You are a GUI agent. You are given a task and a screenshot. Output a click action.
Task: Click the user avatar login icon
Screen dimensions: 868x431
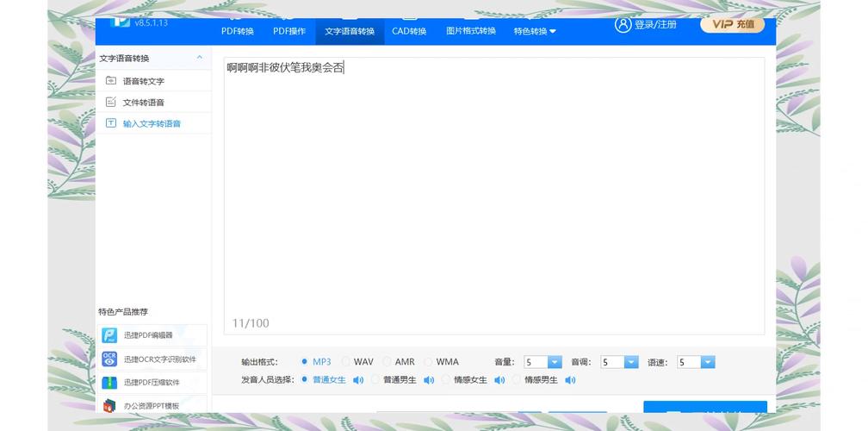click(x=623, y=25)
